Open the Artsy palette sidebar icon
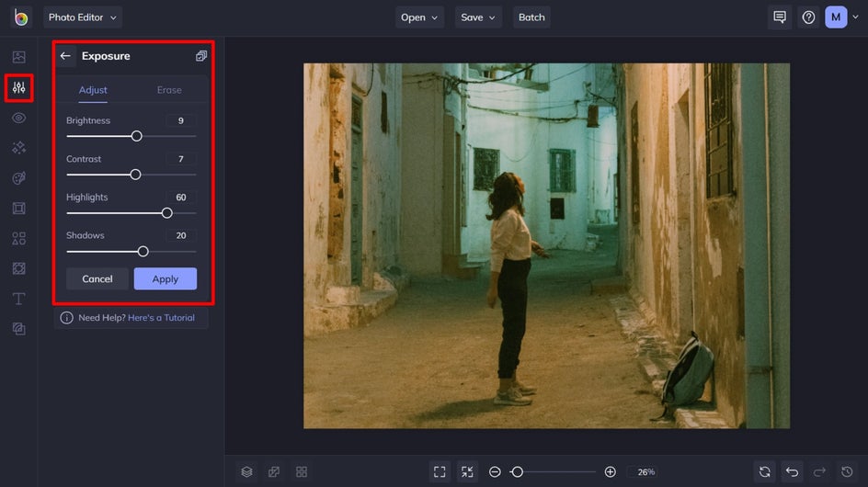 coord(18,178)
